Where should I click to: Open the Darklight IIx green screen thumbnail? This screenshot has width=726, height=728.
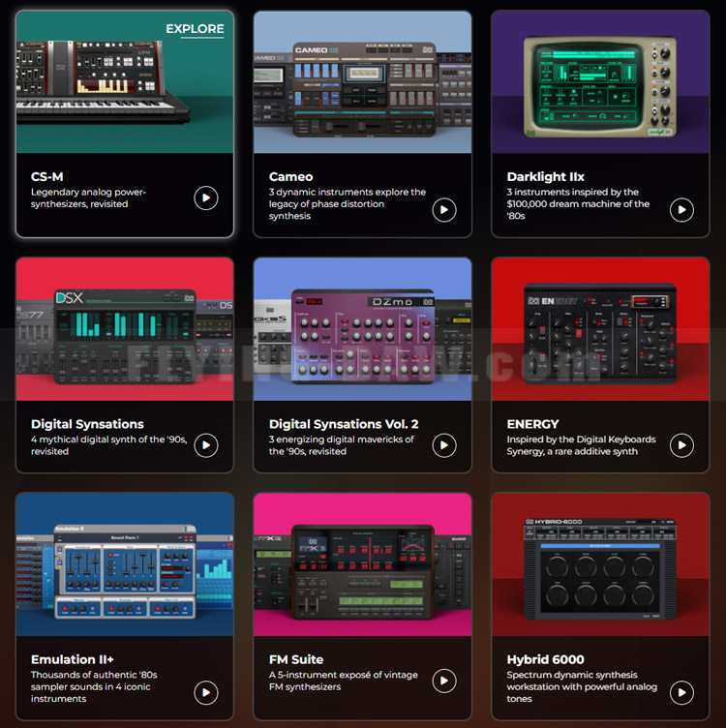coord(600,82)
